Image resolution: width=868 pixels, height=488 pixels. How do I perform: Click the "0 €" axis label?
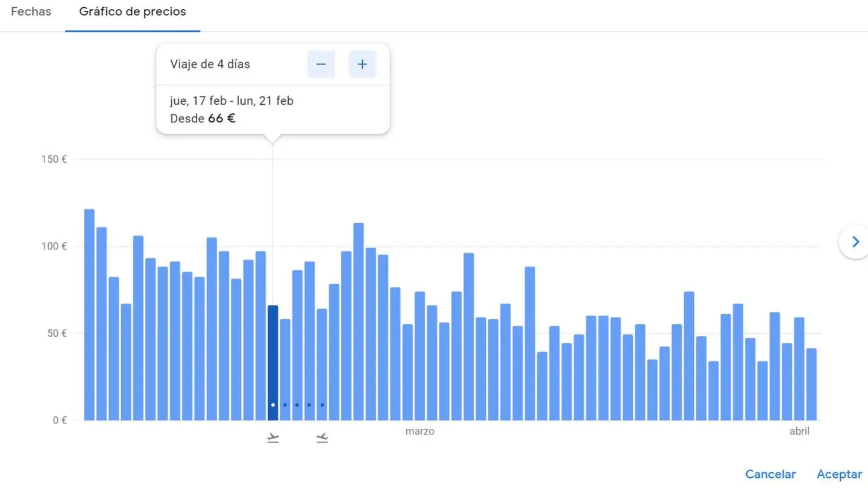[60, 421]
